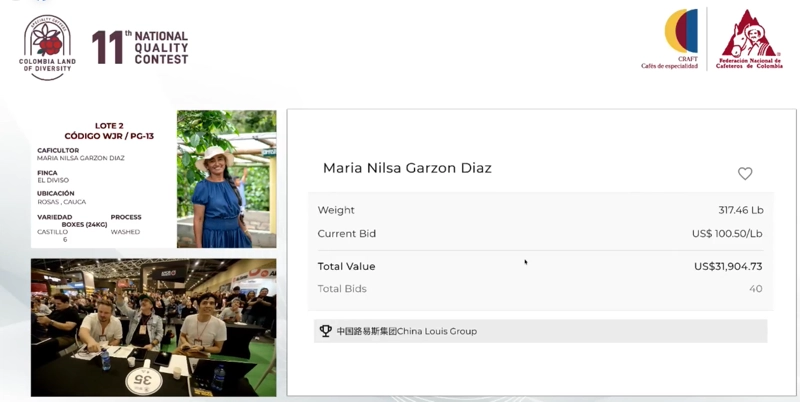This screenshot has width=800, height=402.
Task: Click the Current Bid label
Action: click(346, 234)
